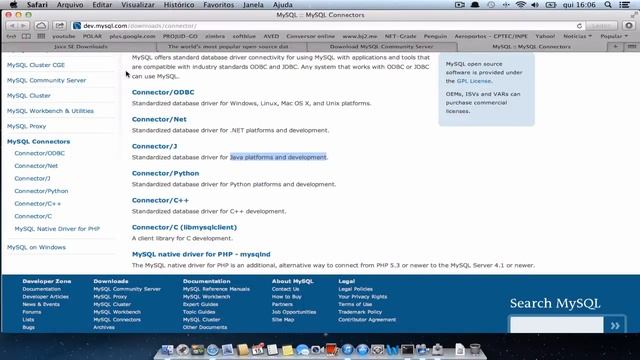Open App Store in the Dock
This screenshot has height=360, width=640.
click(x=362, y=350)
